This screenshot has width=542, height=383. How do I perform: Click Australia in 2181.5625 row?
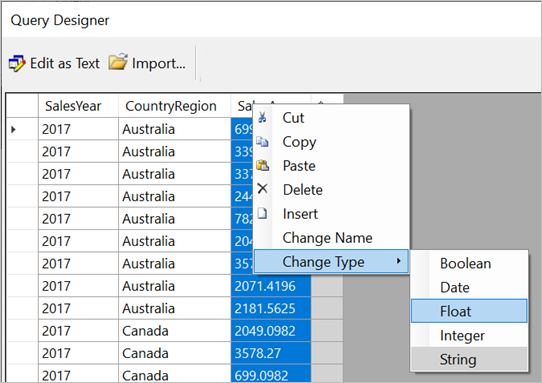pos(175,308)
